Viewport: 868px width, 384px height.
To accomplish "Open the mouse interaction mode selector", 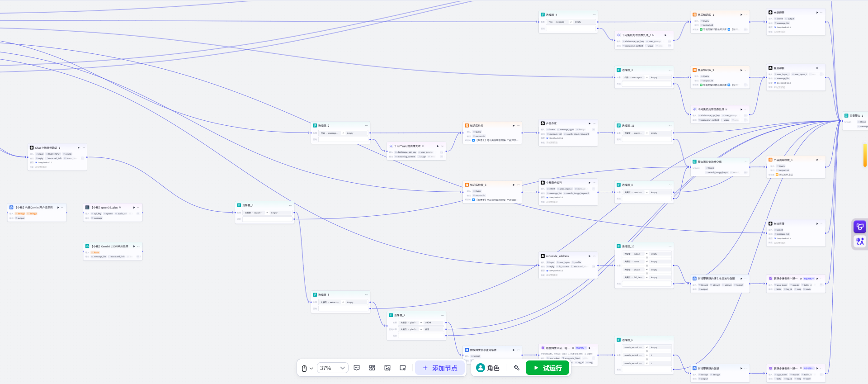I will coord(307,368).
